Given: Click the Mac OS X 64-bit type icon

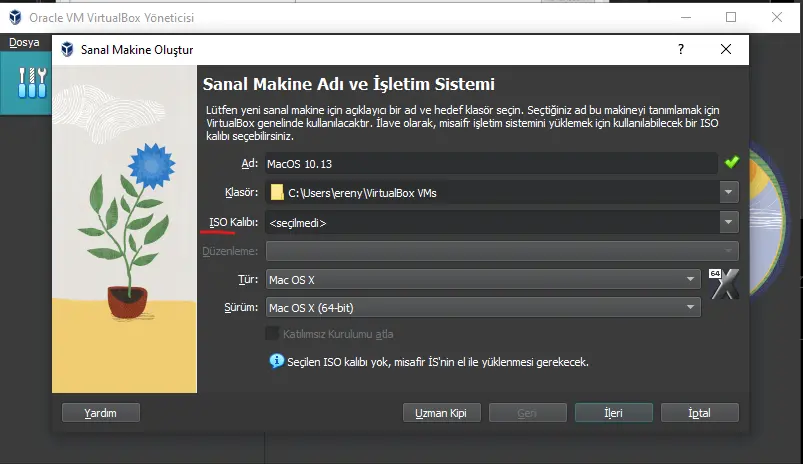Looking at the screenshot, I should click(724, 284).
